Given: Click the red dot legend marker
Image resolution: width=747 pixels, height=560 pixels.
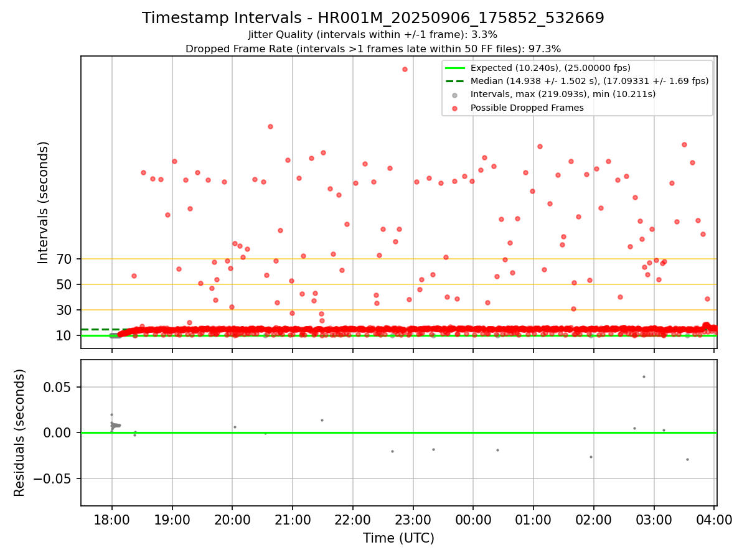Looking at the screenshot, I should pyautogui.click(x=455, y=108).
